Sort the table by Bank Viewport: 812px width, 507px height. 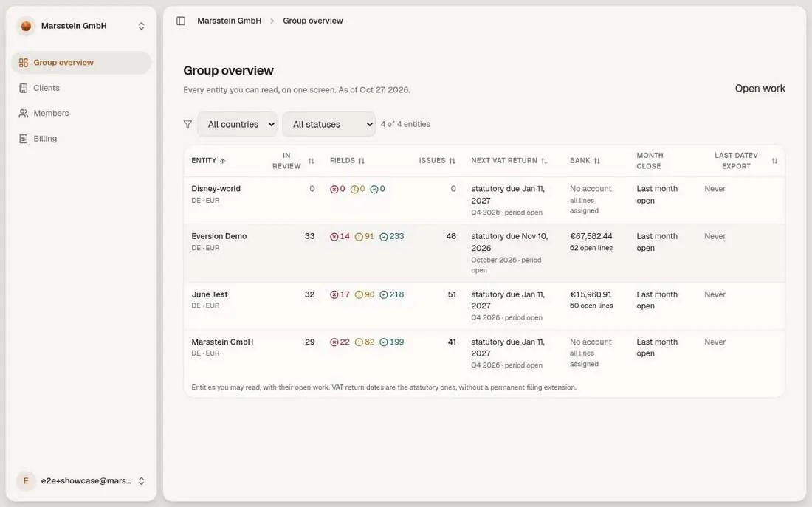pos(585,161)
